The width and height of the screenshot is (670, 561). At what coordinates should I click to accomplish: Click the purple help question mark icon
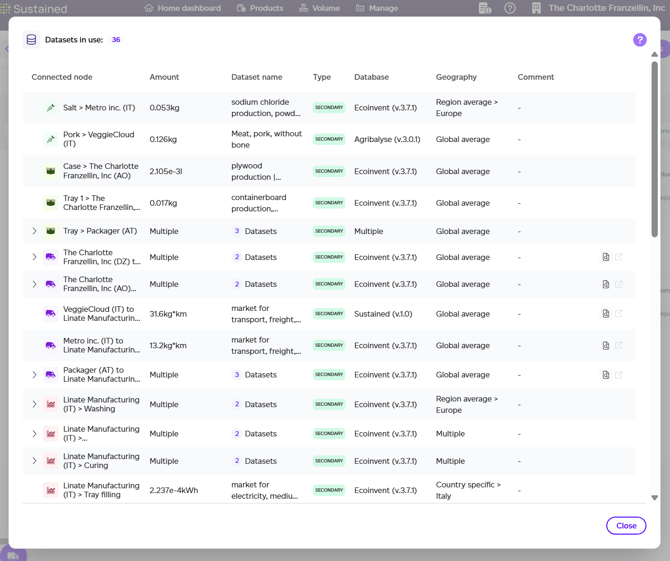(x=639, y=40)
